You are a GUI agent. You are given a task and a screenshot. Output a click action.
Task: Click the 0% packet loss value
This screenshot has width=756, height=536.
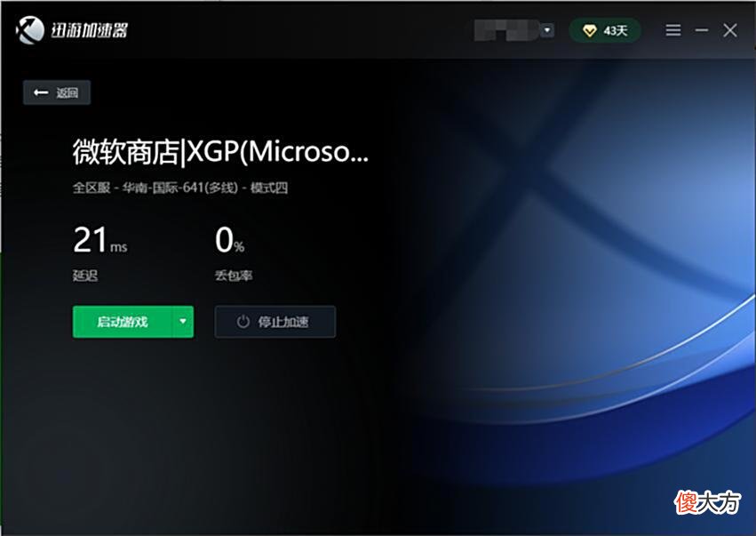(x=229, y=240)
